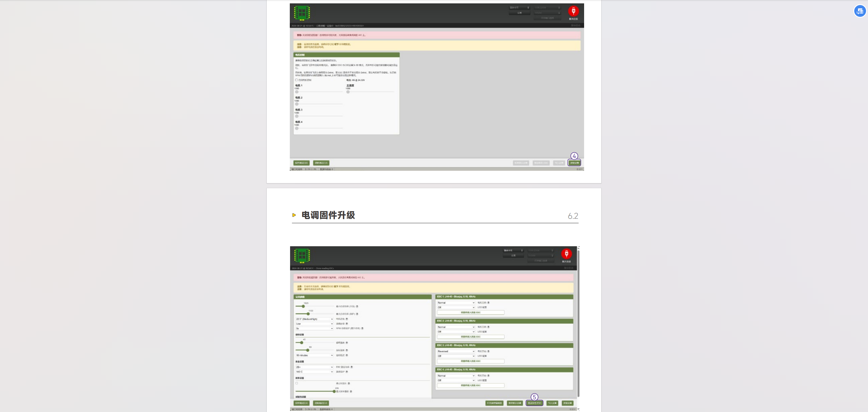Click help icon beside RPM power protection label
Image resolution: width=868 pixels, height=412 pixels.
(362, 328)
